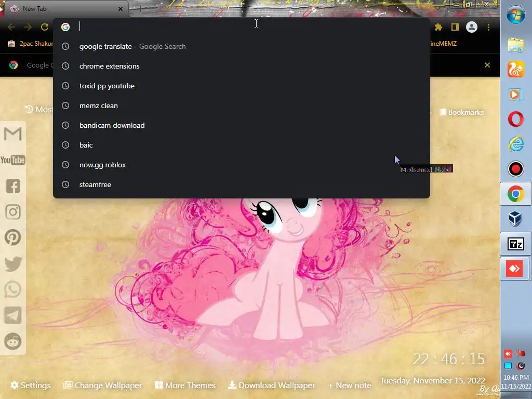Click Download Wallpaper
Image resolution: width=532 pixels, height=399 pixels.
coord(271,385)
